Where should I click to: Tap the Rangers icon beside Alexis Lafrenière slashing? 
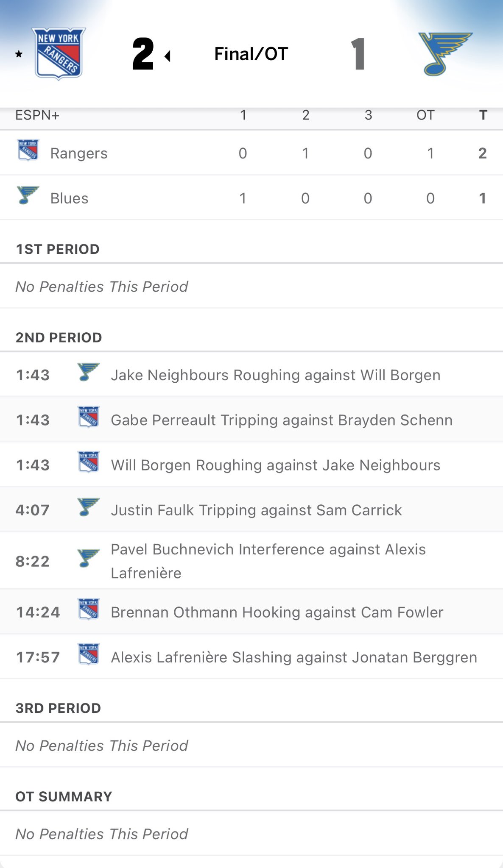click(89, 654)
